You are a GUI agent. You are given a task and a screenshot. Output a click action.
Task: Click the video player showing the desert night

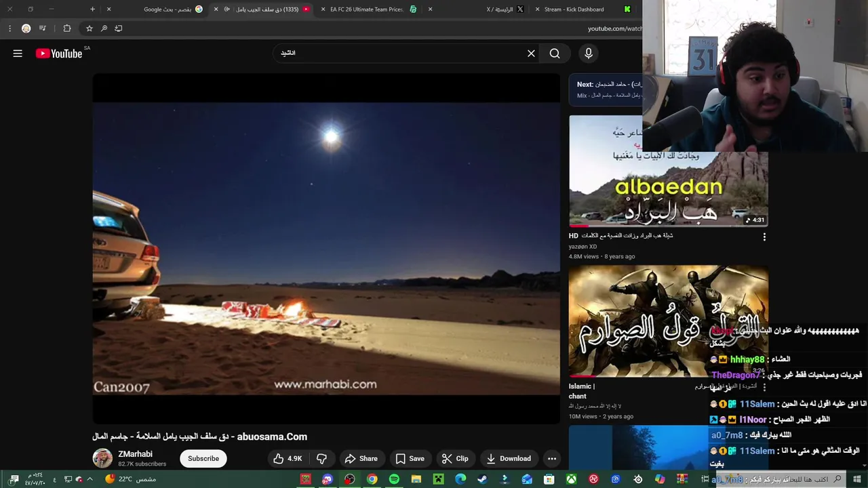pyautogui.click(x=326, y=249)
